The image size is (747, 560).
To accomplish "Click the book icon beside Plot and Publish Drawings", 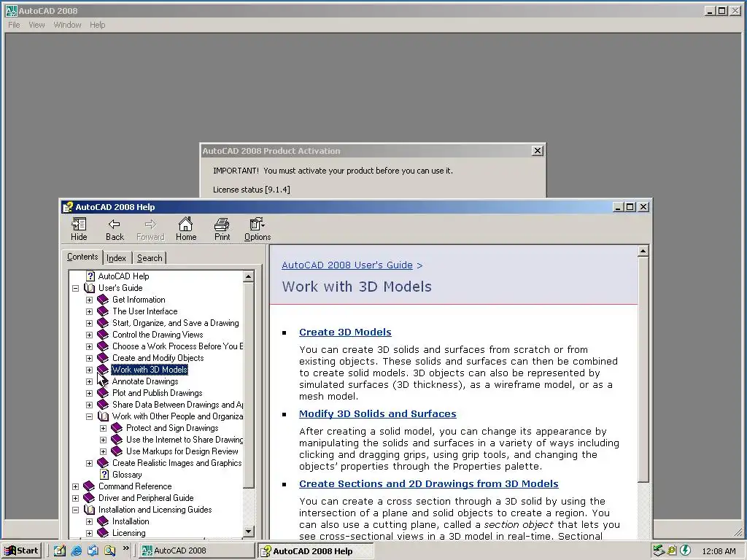I will pyautogui.click(x=103, y=393).
